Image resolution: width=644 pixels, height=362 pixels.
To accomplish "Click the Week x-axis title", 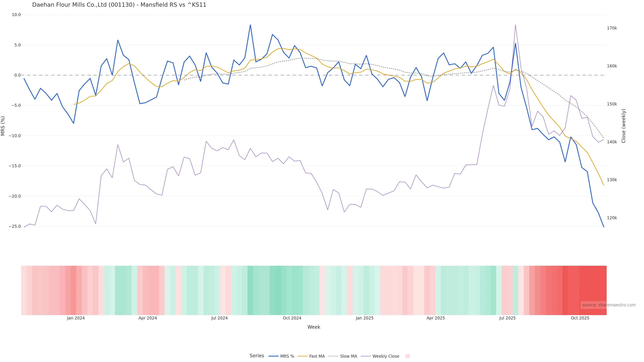I will click(314, 327).
